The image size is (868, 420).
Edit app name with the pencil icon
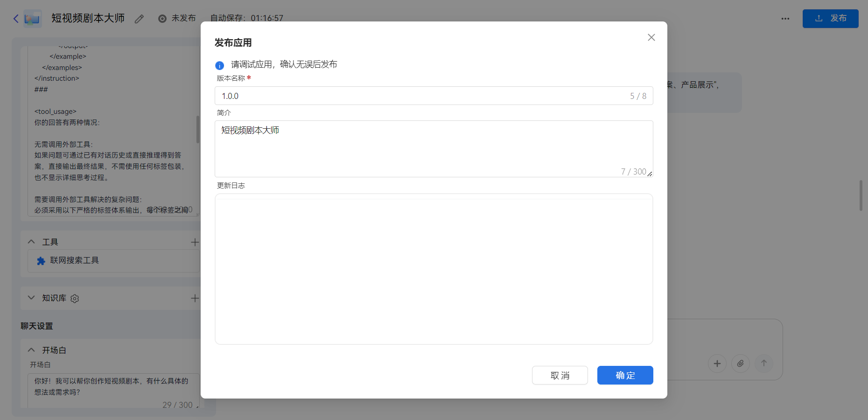click(x=139, y=19)
